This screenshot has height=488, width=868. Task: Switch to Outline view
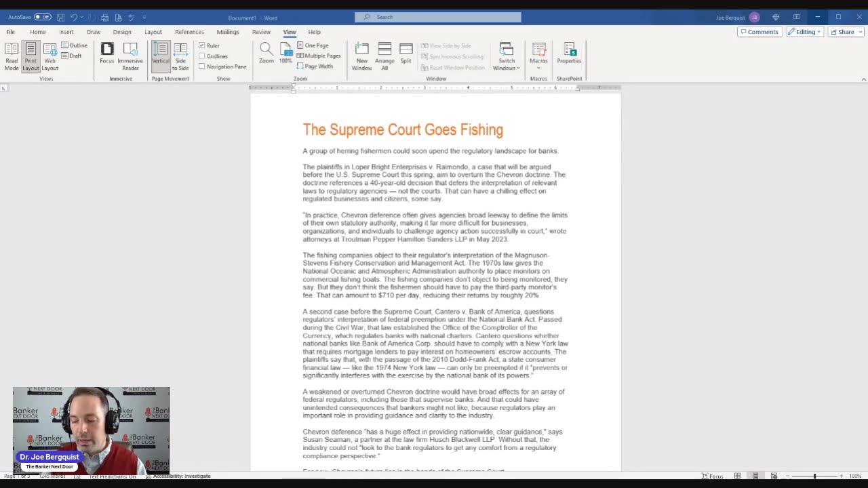click(75, 45)
